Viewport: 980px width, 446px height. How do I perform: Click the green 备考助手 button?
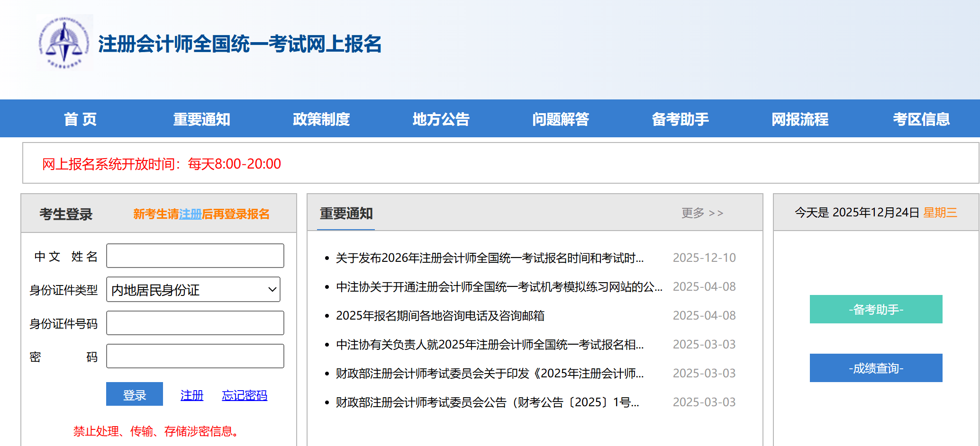[876, 309]
